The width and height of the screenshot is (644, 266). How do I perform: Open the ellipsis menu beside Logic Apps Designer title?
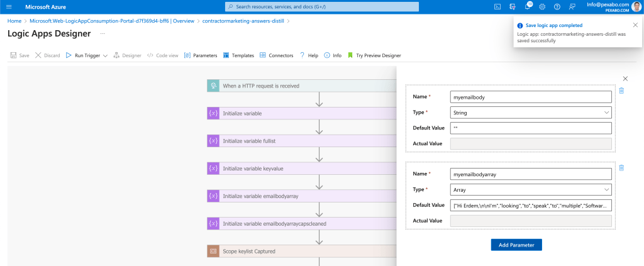coord(103,34)
